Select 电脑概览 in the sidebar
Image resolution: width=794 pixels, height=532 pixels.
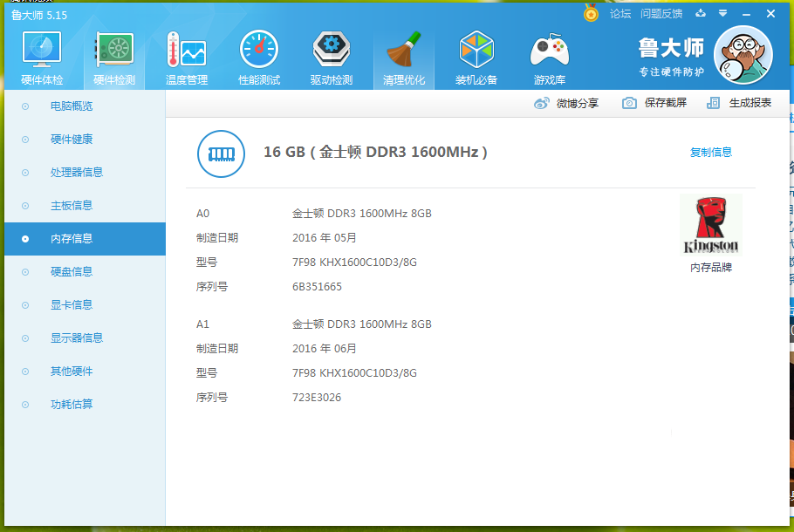click(x=86, y=106)
